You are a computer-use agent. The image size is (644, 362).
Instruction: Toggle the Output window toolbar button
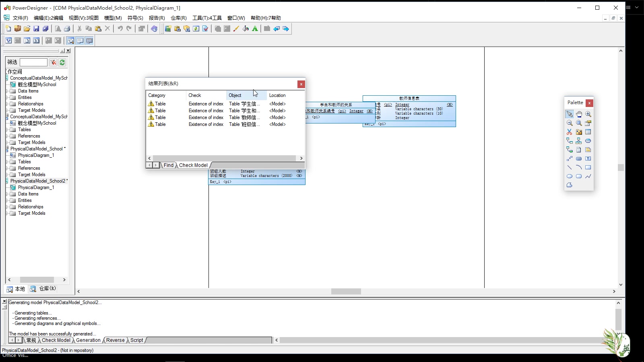pyautogui.click(x=80, y=41)
